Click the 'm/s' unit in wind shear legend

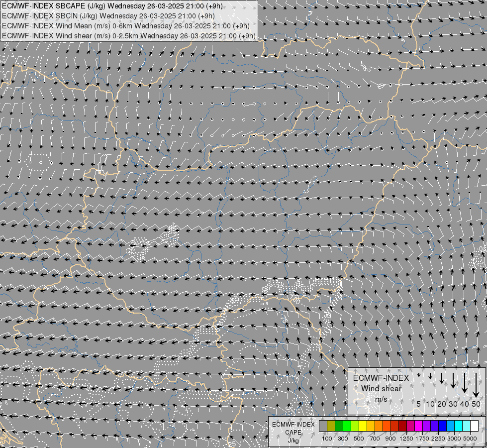381,399
